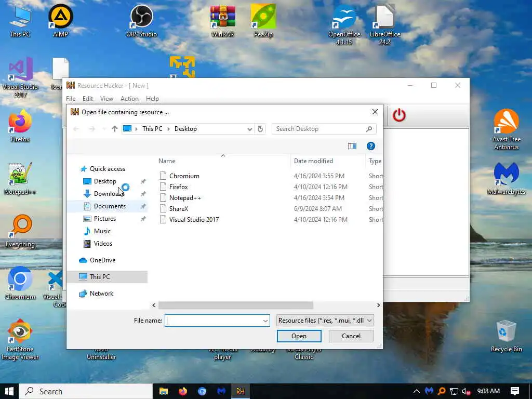Screen dimensions: 532x399
Task: Launch OBS Studio from the desktop
Action: [x=141, y=20]
